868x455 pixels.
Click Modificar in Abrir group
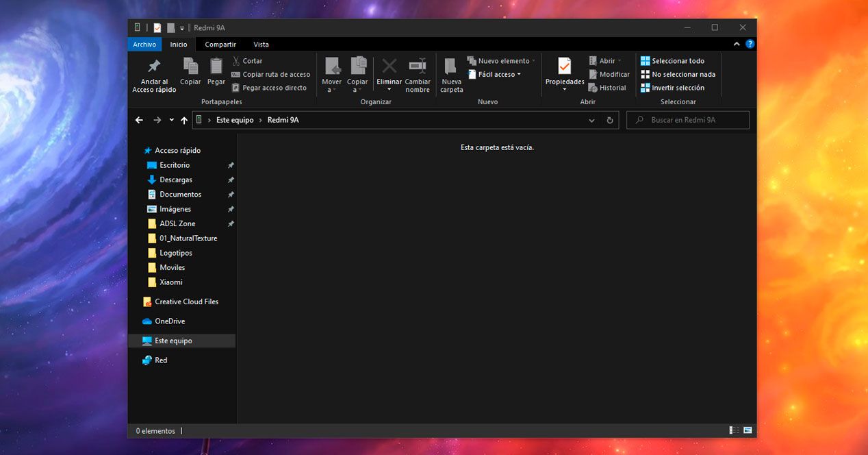click(x=609, y=75)
